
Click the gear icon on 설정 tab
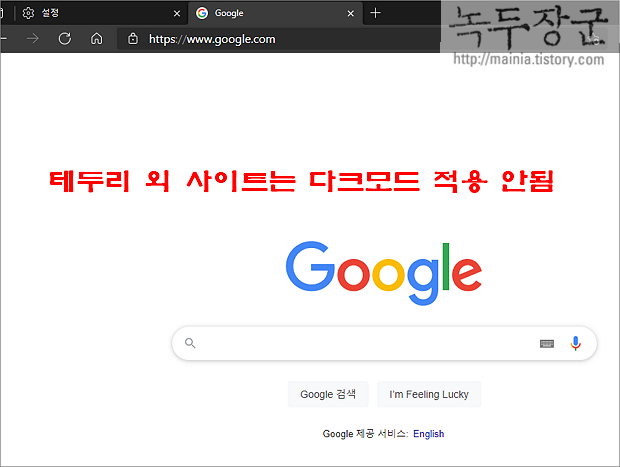click(28, 13)
